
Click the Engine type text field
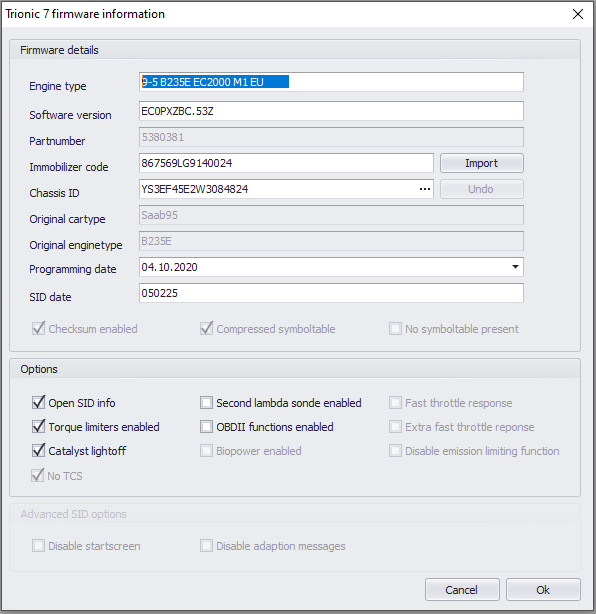click(331, 82)
